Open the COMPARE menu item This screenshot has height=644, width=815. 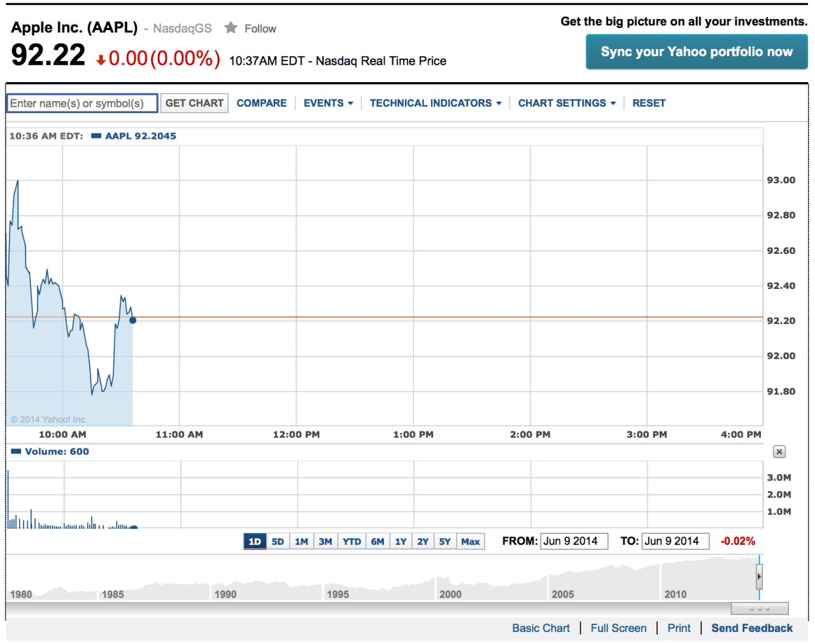[261, 102]
